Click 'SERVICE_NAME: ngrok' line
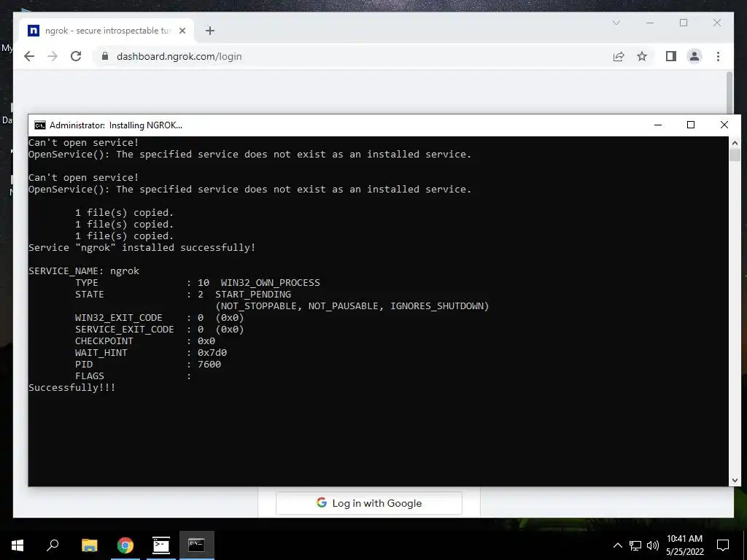The image size is (747, 560). 84,271
